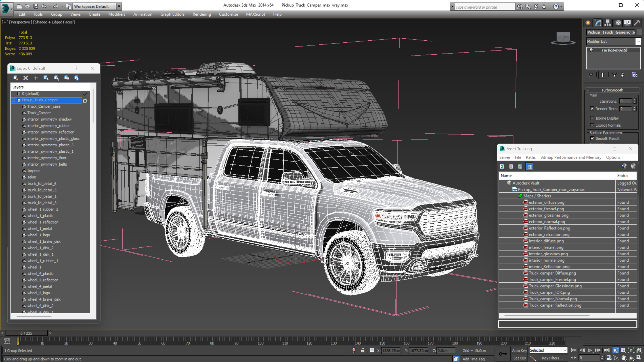
Task: Click the Delete Layer X icon
Action: [26, 78]
